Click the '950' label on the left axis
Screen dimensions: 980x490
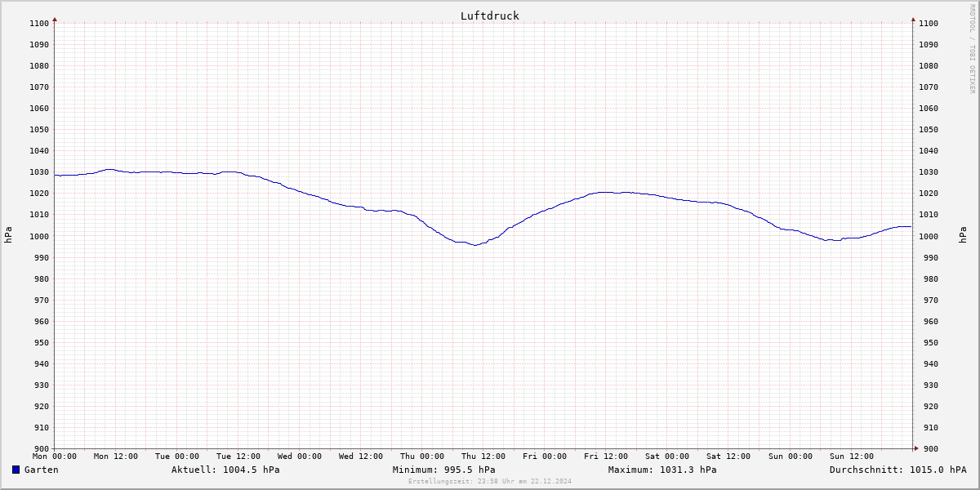(42, 342)
